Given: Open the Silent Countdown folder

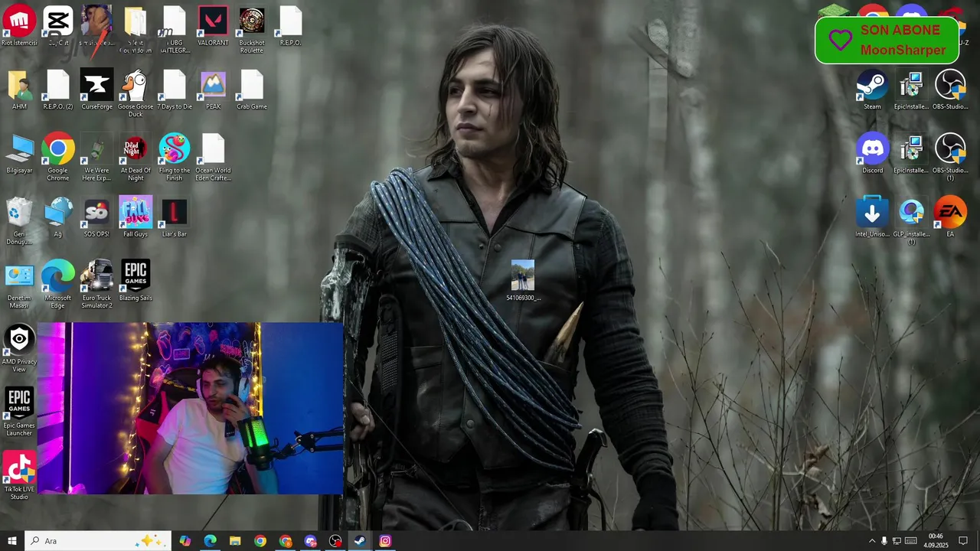Looking at the screenshot, I should pyautogui.click(x=136, y=21).
